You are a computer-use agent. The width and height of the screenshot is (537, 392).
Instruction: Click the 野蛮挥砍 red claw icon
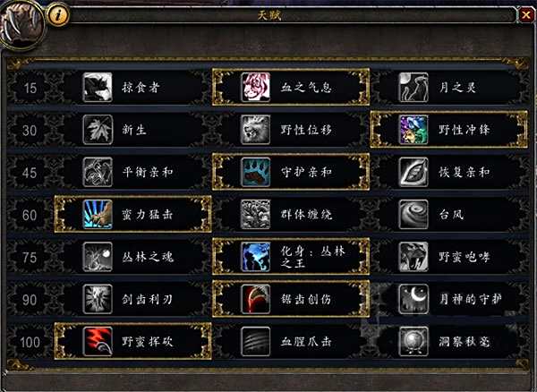(x=98, y=341)
